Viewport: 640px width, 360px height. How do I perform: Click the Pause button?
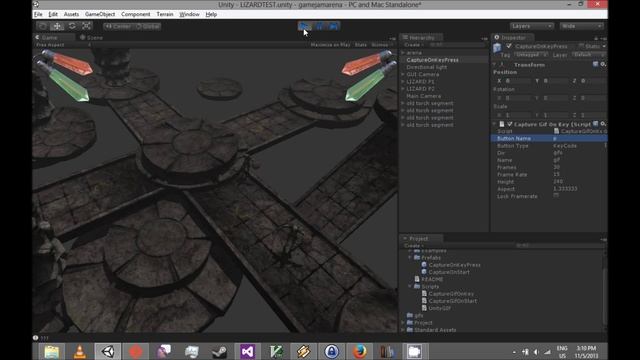click(319, 26)
